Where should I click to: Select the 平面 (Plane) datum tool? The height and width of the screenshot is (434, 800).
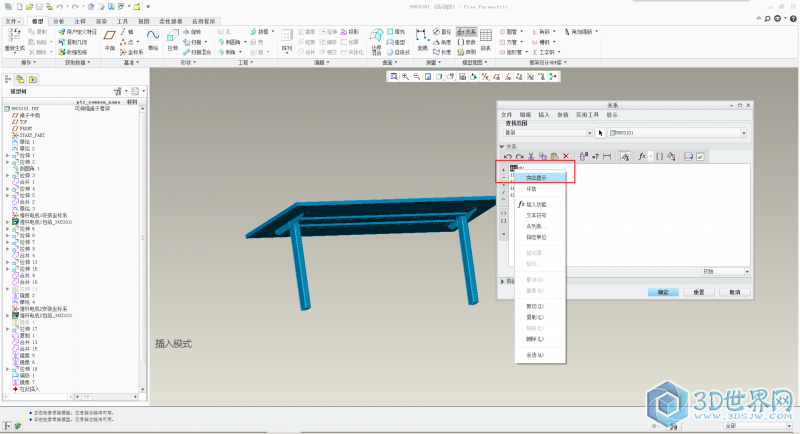tap(107, 37)
